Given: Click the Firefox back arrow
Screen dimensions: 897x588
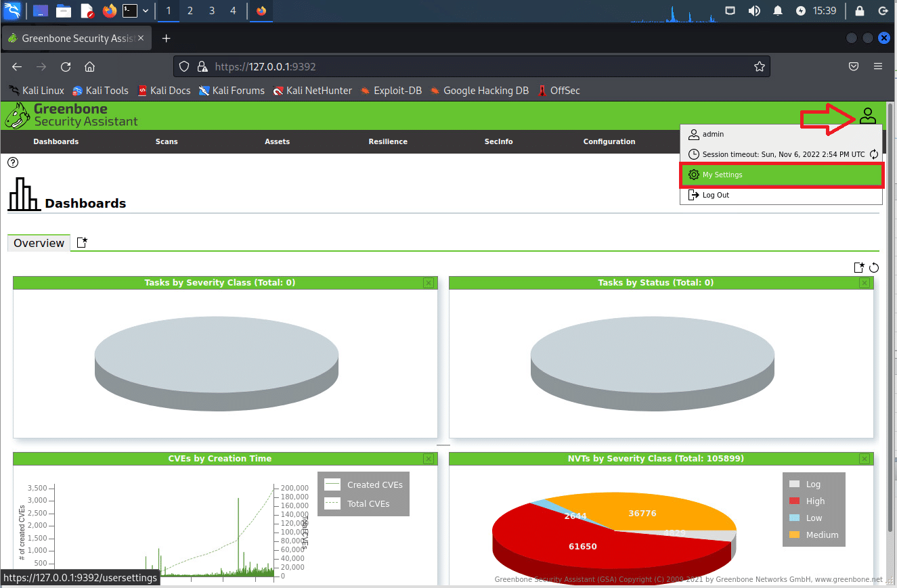Looking at the screenshot, I should tap(18, 66).
